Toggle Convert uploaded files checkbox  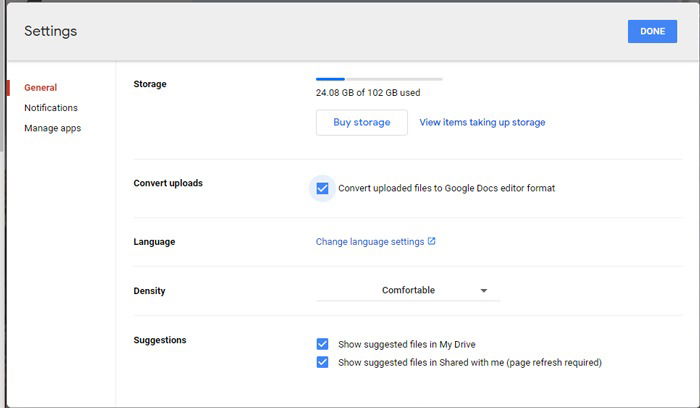pyautogui.click(x=322, y=188)
